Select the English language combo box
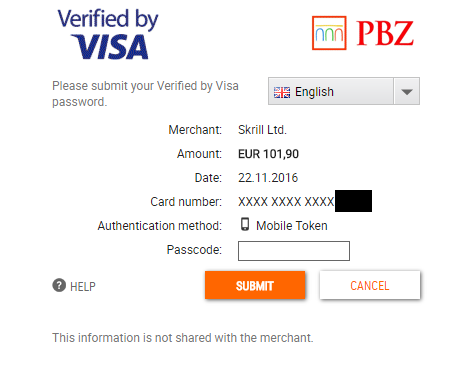 point(344,91)
